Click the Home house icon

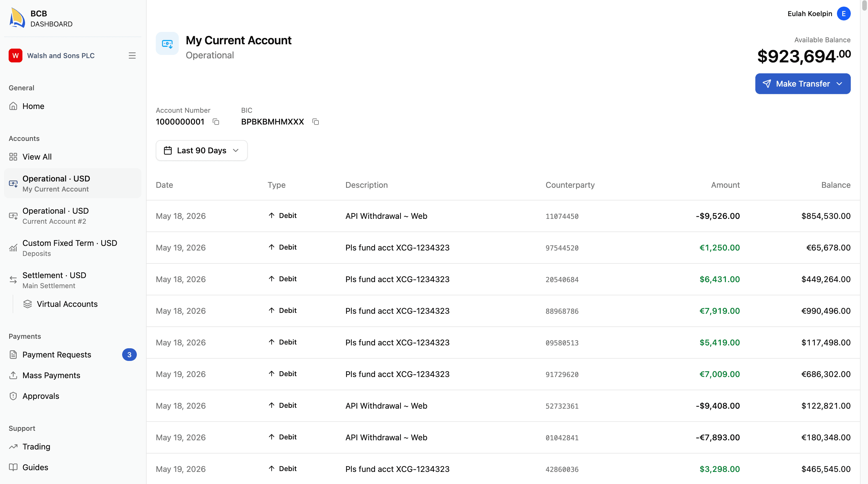(x=13, y=106)
